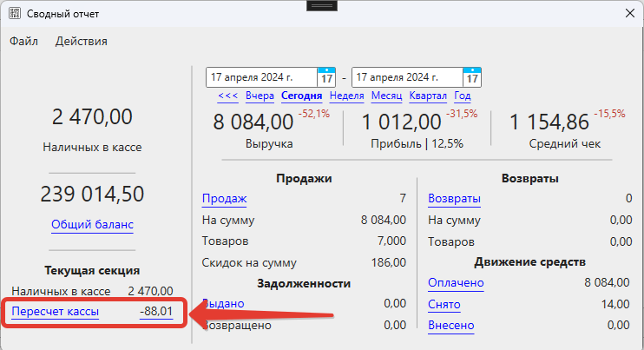Close the Сводный отчет window
This screenshot has height=350, width=644.
(629, 13)
